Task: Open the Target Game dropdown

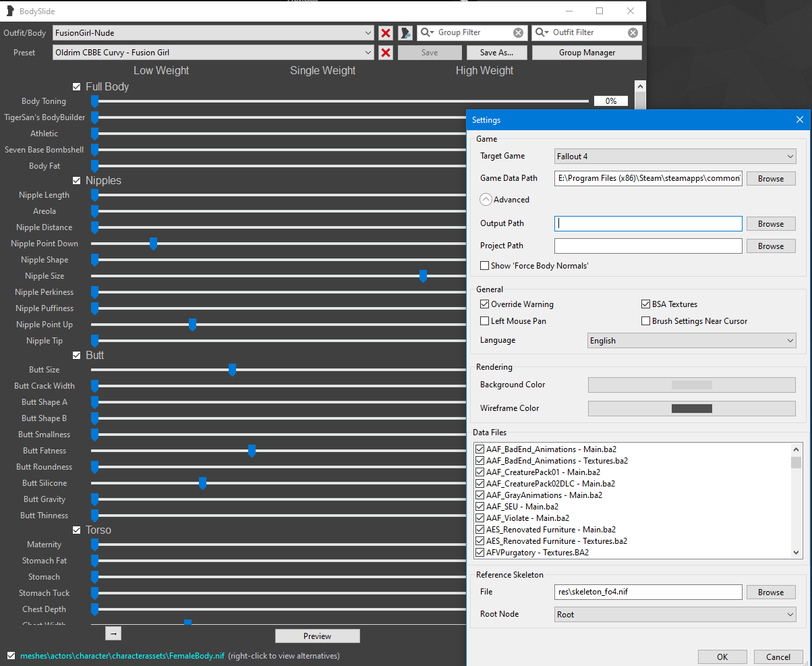Action: [x=674, y=157]
